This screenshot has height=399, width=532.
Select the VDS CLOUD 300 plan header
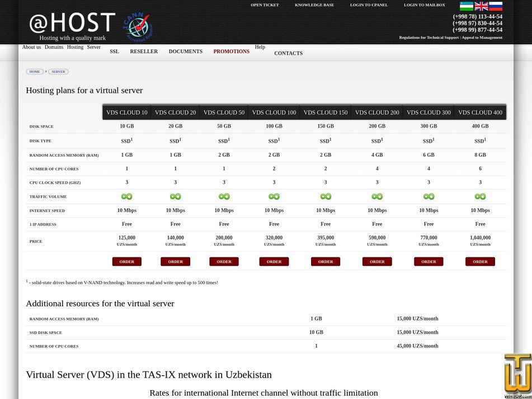click(429, 112)
